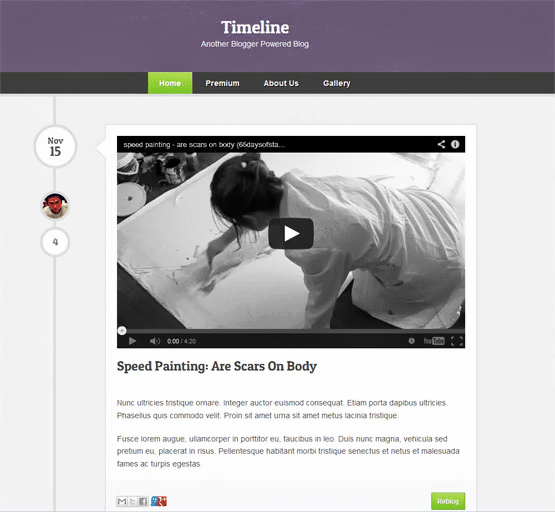Click the video share icon
This screenshot has width=555, height=512.
click(441, 144)
